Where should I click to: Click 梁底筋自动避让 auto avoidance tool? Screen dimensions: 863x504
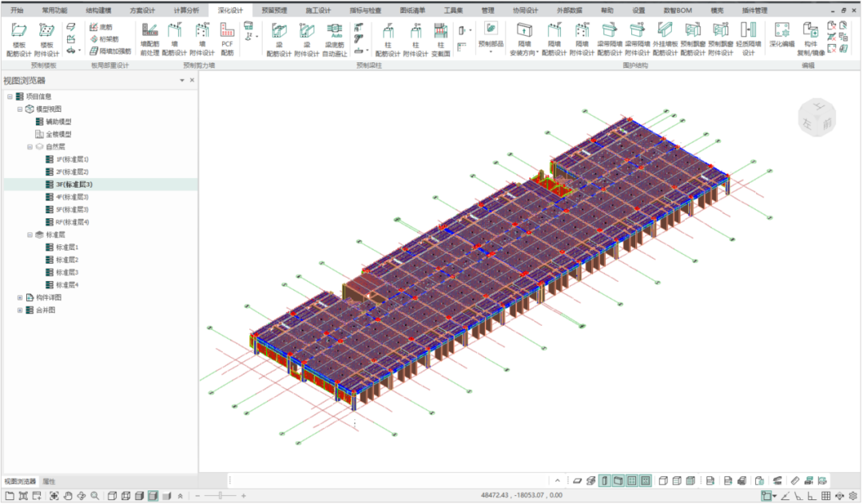335,40
